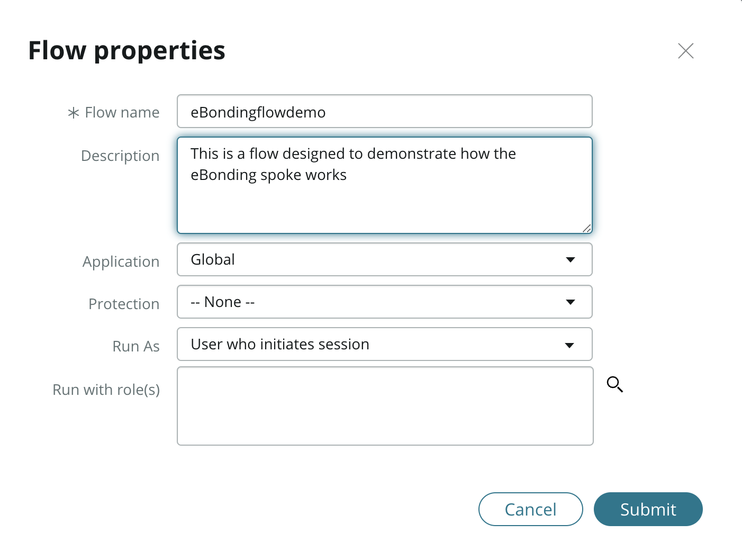Click the Description label
742x560 pixels.
point(120,156)
